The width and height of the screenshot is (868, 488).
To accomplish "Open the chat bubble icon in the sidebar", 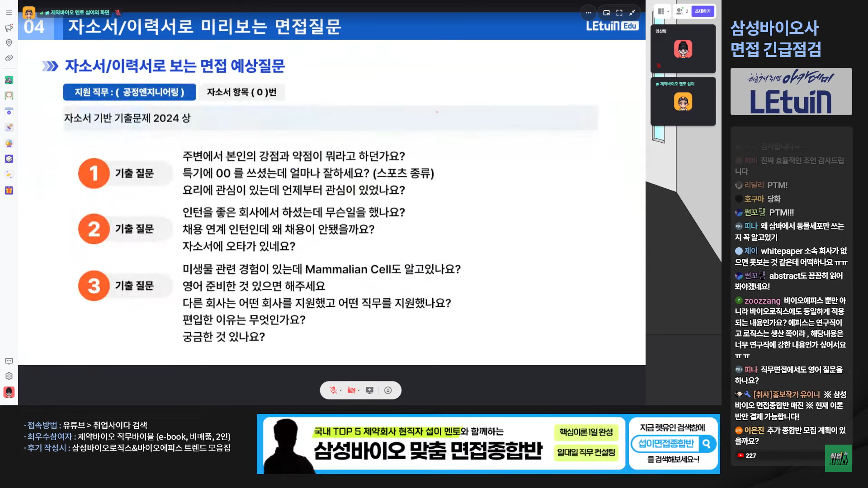I will click(x=9, y=361).
